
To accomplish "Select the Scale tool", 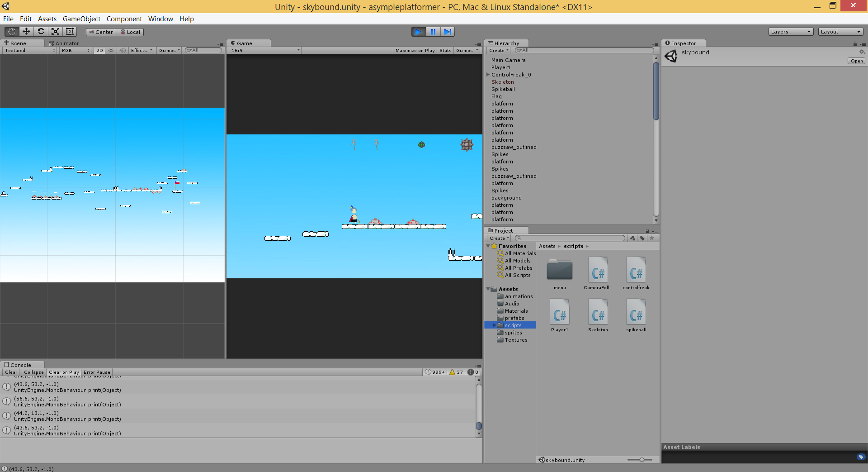I will coord(55,32).
